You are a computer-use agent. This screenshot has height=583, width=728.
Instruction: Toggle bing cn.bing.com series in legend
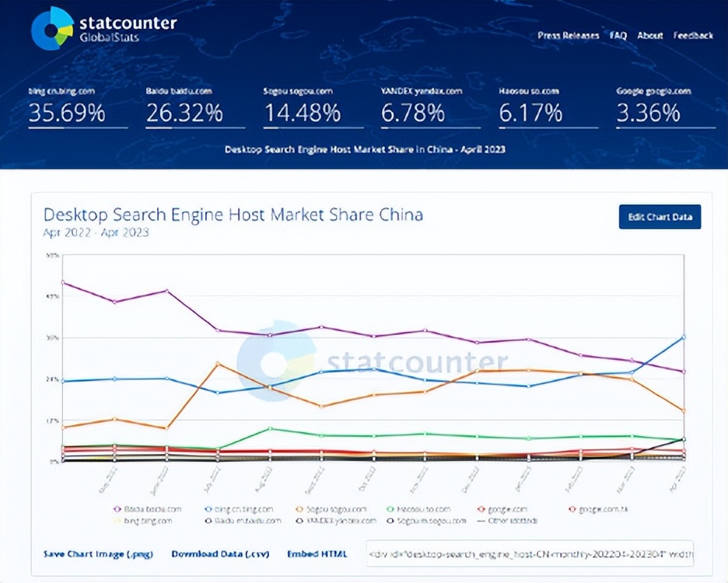pyautogui.click(x=239, y=509)
